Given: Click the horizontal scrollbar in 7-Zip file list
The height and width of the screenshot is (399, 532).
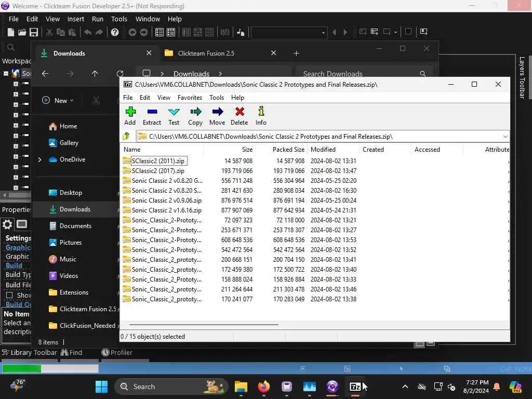Looking at the screenshot, I should click(x=204, y=325).
